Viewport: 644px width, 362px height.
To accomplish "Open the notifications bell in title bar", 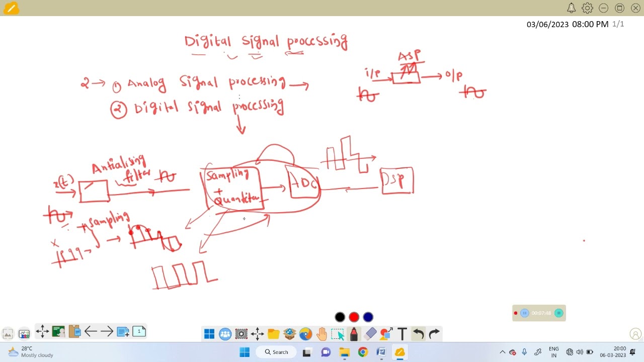I will (571, 8).
